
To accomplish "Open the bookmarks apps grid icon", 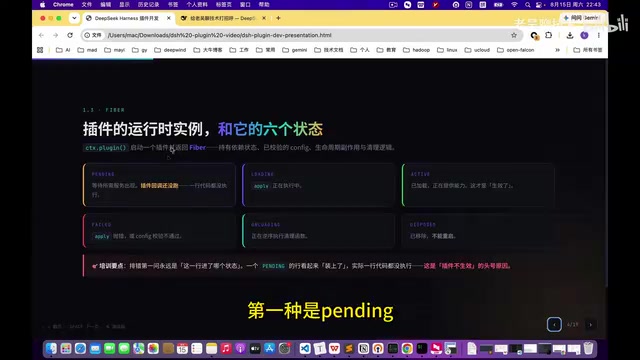I will (40, 50).
